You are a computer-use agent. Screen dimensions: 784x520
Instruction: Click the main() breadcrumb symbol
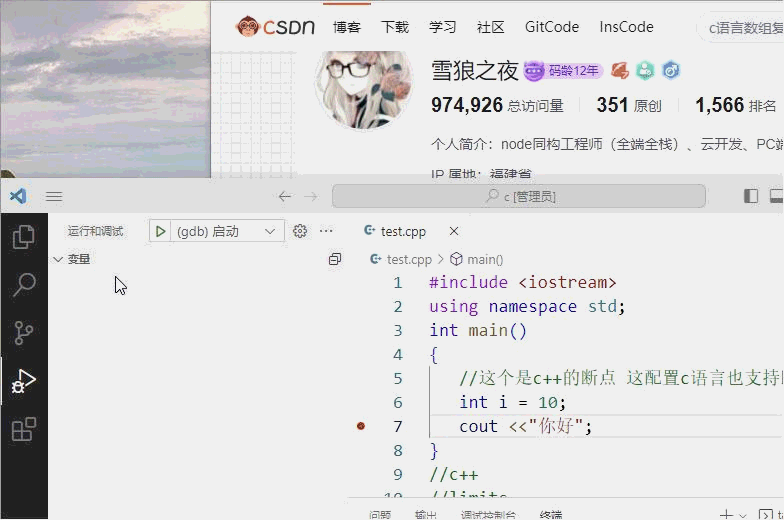coord(476,259)
